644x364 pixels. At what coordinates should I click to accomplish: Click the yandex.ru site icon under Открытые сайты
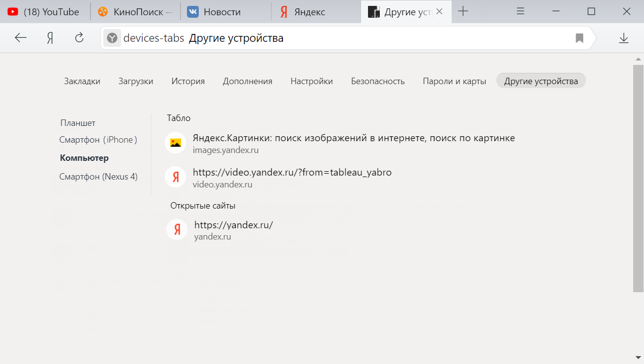(x=177, y=229)
